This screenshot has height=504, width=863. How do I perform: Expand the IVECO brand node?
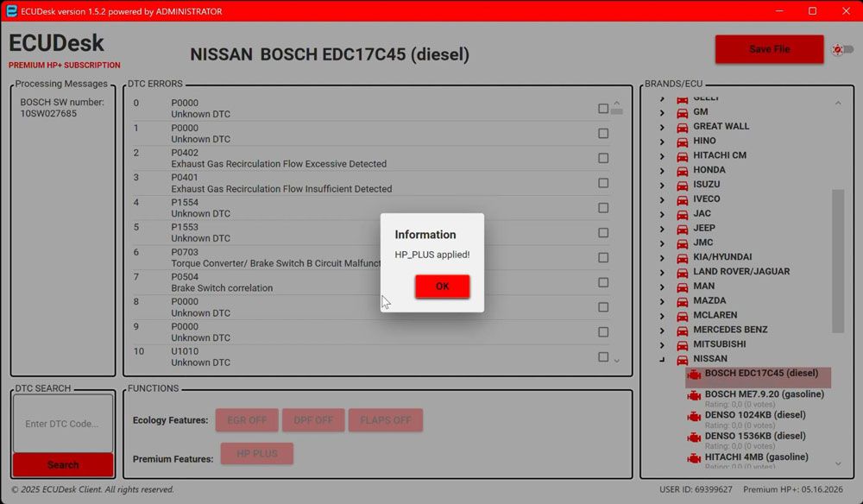[x=663, y=198]
